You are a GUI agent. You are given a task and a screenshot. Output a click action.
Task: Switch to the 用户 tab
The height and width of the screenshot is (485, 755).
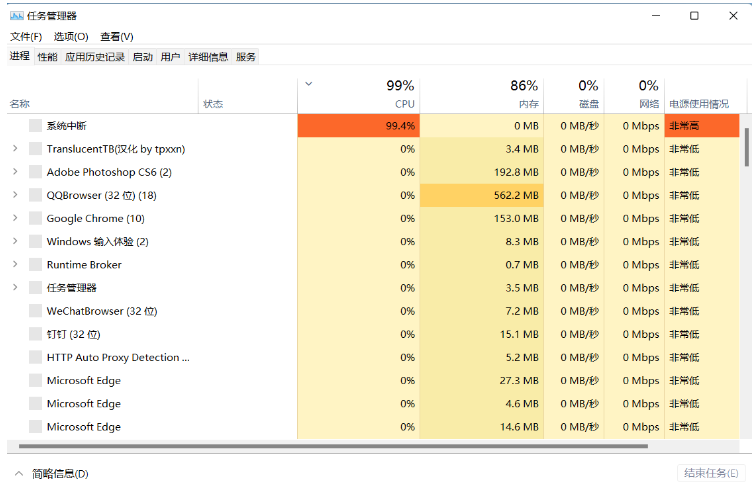170,57
